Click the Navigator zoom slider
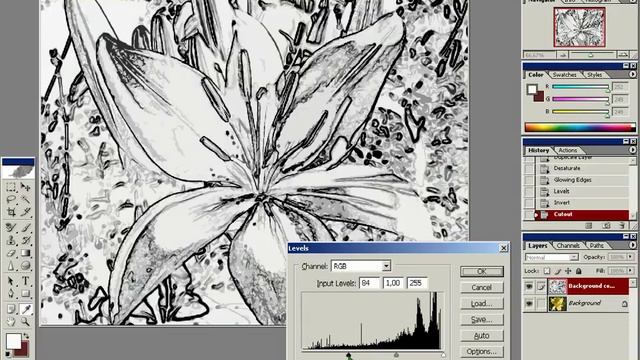The height and width of the screenshot is (360, 640). pos(592,54)
